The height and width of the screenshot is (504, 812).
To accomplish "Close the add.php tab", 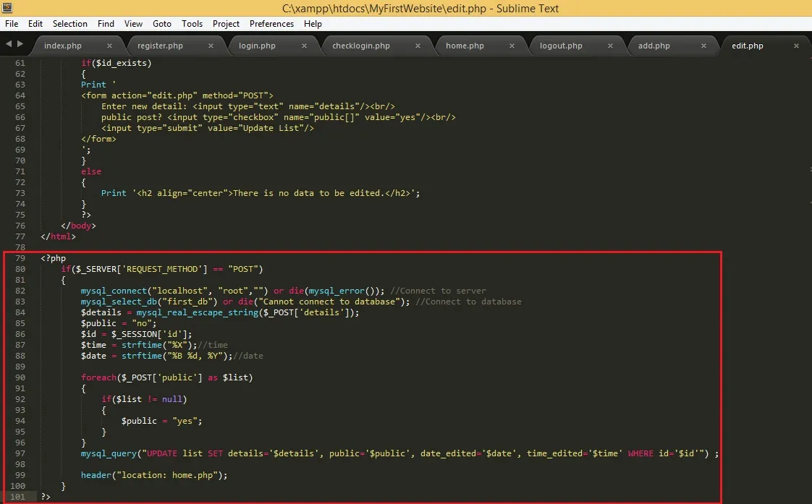I will pyautogui.click(x=703, y=46).
